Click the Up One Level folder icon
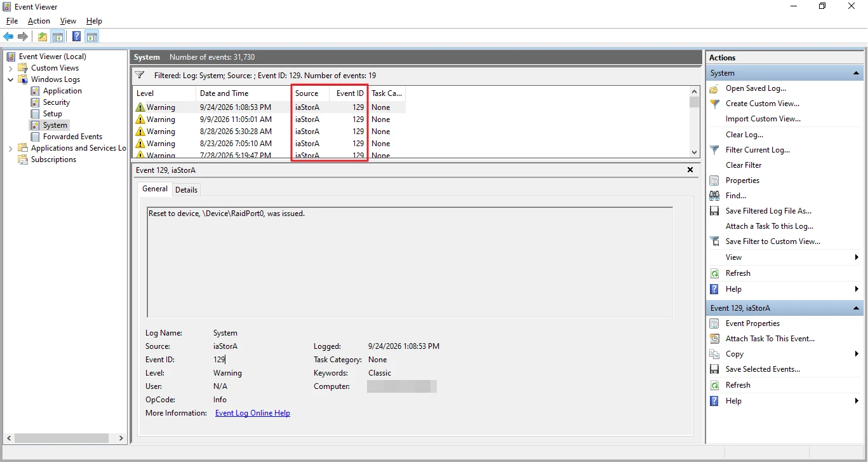This screenshot has width=868, height=462. (43, 36)
